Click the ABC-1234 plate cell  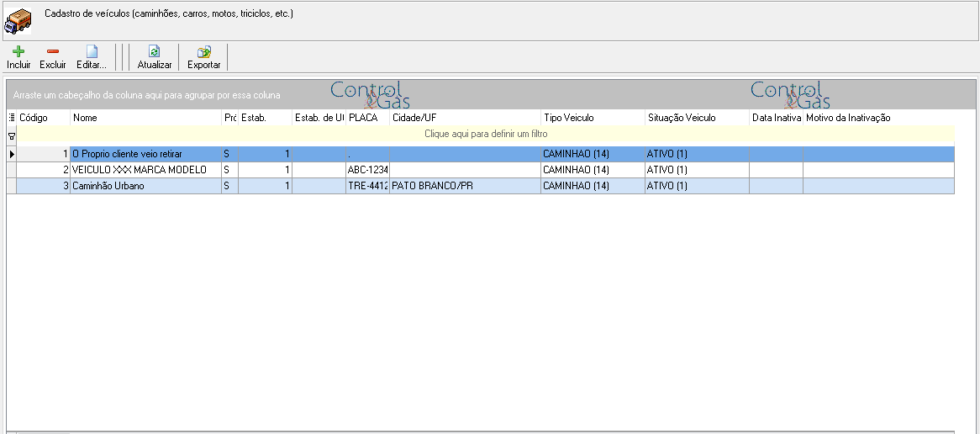(367, 169)
